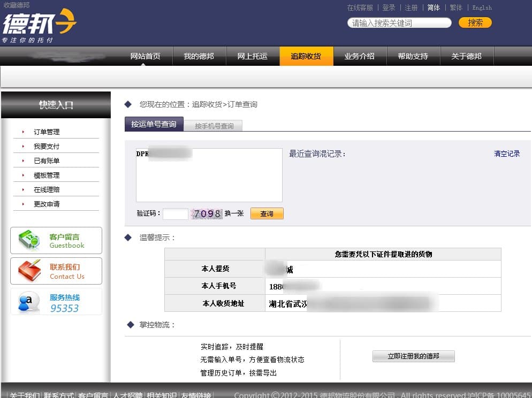532x398 pixels.
Task: Switch to 按手机号查询 tab
Action: (x=214, y=126)
